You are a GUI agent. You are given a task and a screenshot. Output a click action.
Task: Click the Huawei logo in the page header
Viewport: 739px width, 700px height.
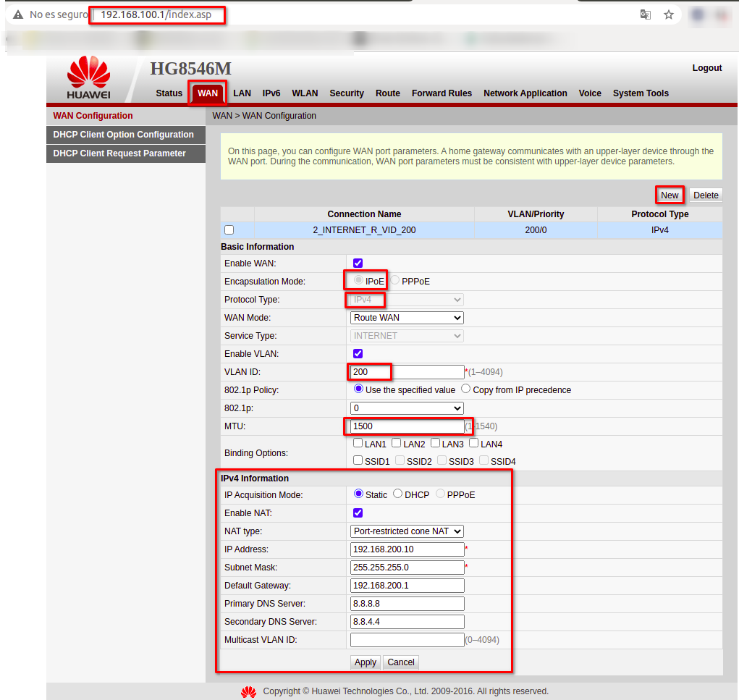point(88,76)
